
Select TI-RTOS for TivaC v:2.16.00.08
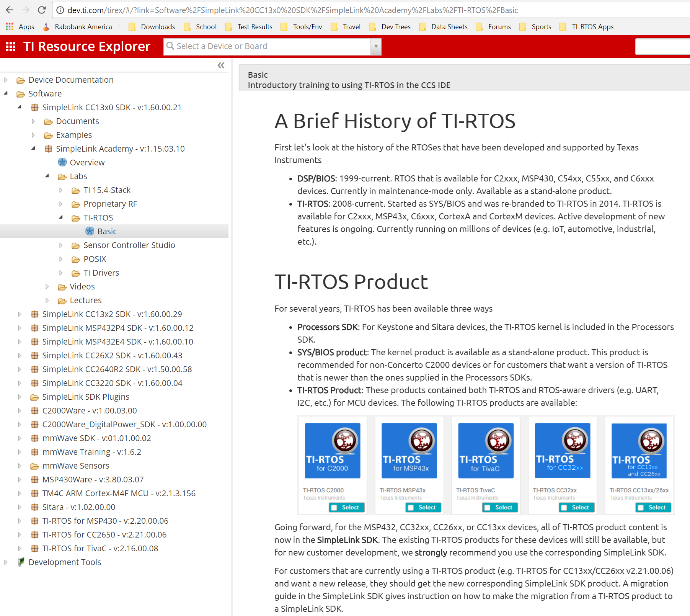pyautogui.click(x=100, y=549)
